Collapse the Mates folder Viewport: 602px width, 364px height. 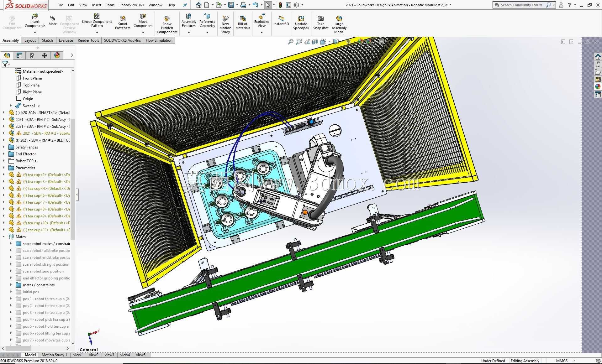point(4,237)
